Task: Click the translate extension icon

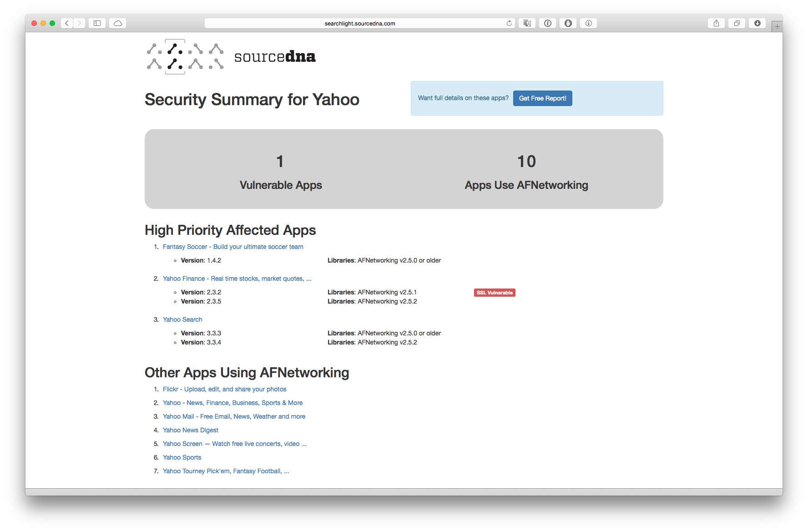Action: [x=527, y=23]
